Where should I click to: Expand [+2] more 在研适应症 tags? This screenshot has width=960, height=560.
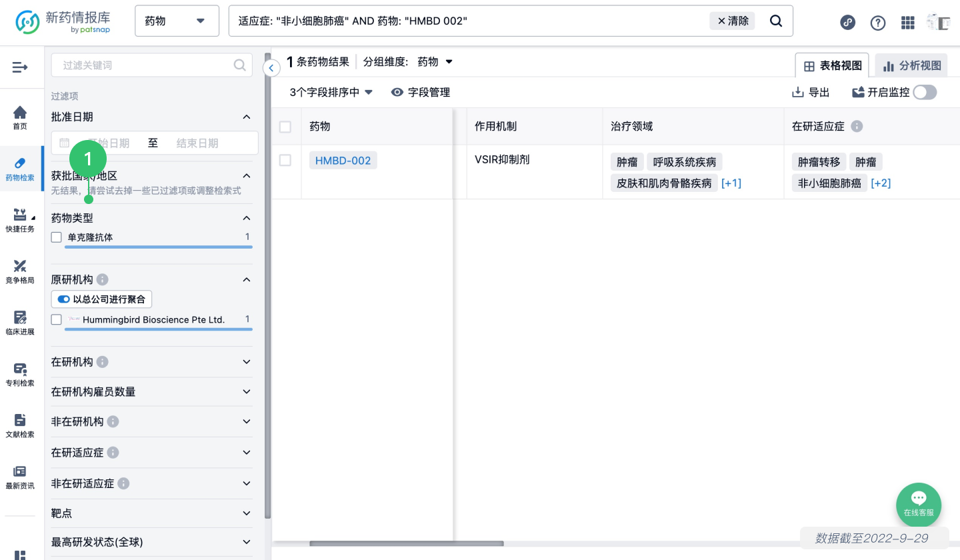click(881, 183)
